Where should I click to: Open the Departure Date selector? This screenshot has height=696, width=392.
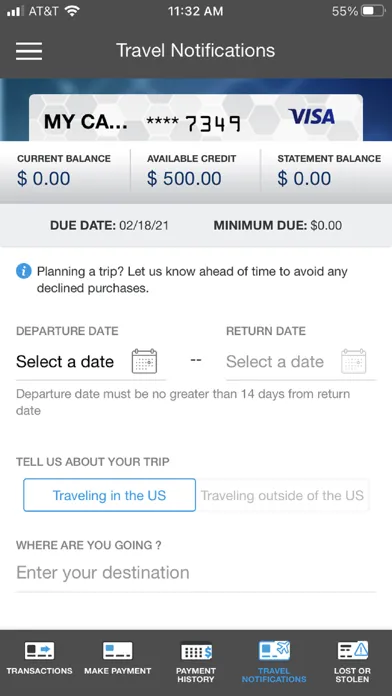point(91,362)
